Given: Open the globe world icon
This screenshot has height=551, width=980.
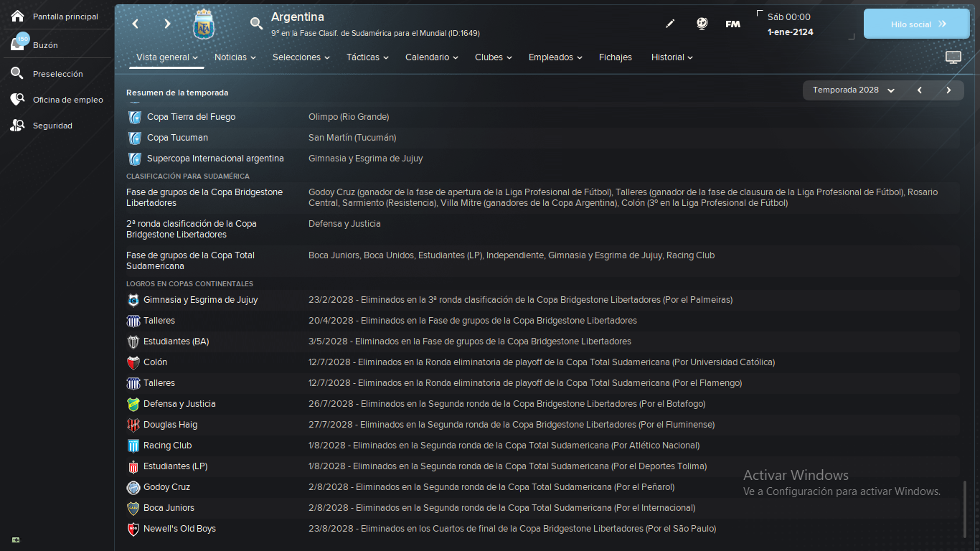Looking at the screenshot, I should pyautogui.click(x=702, y=24).
